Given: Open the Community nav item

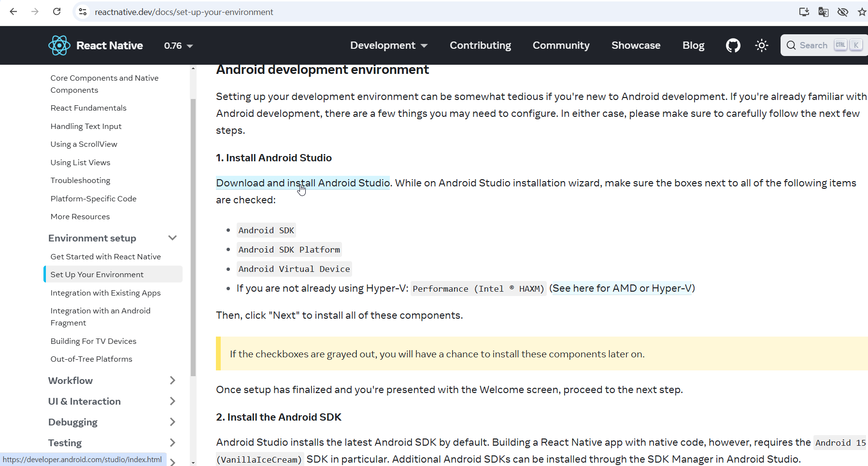Looking at the screenshot, I should point(561,45).
